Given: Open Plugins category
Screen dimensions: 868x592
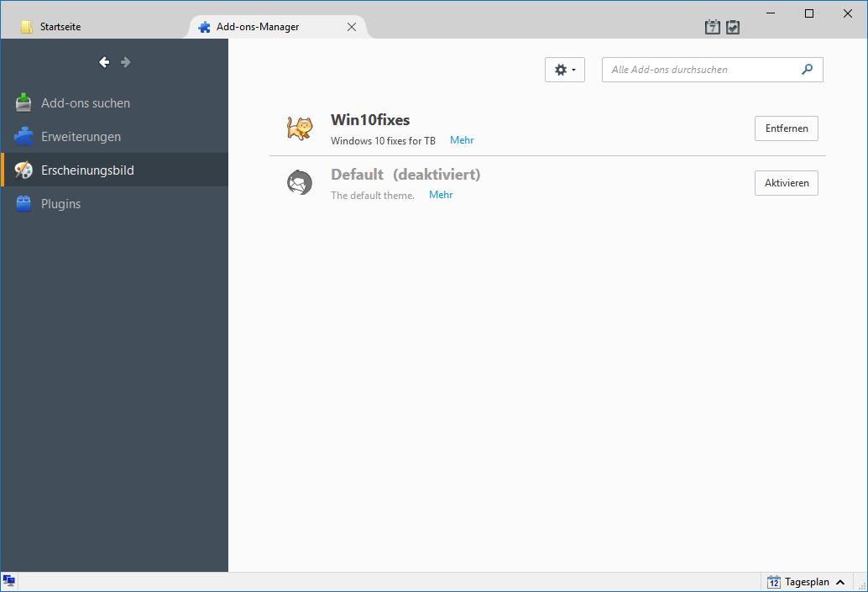Looking at the screenshot, I should tap(114, 204).
